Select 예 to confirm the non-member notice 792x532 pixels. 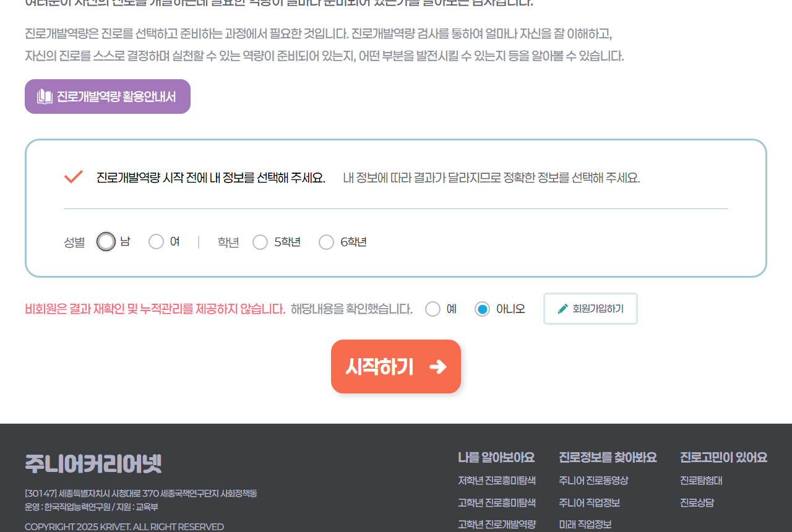point(433,309)
